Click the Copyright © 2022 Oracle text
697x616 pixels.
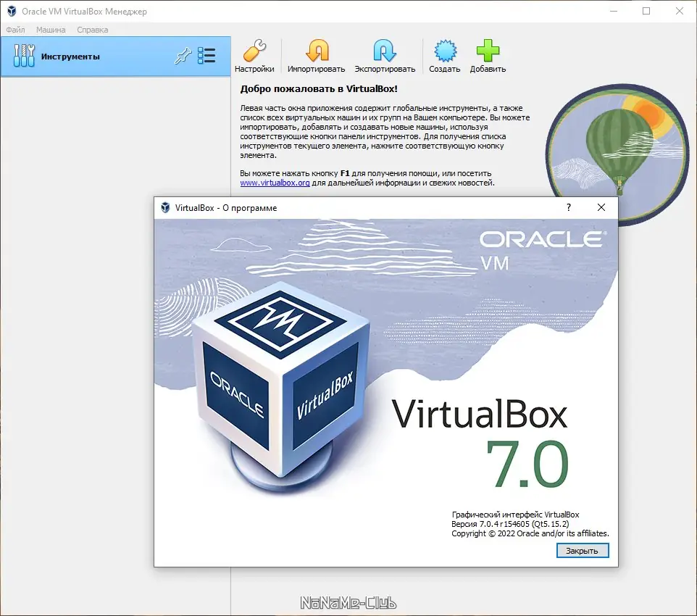pyautogui.click(x=530, y=533)
